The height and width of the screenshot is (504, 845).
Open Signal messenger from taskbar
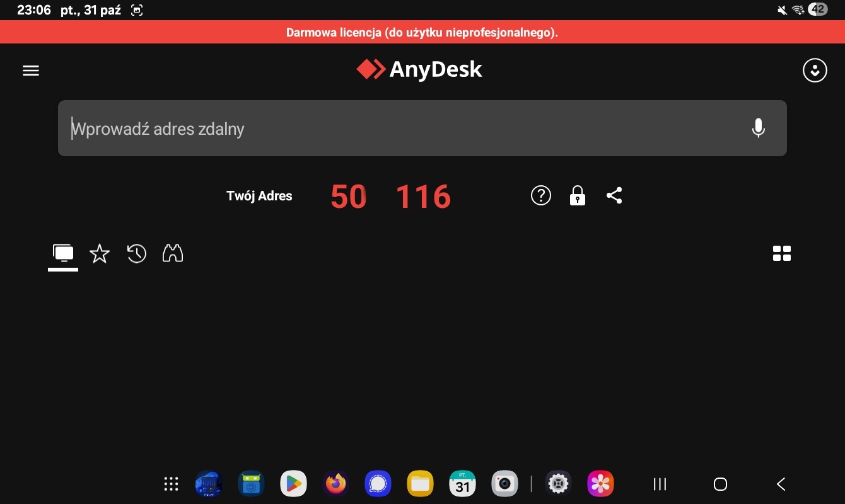[378, 484]
